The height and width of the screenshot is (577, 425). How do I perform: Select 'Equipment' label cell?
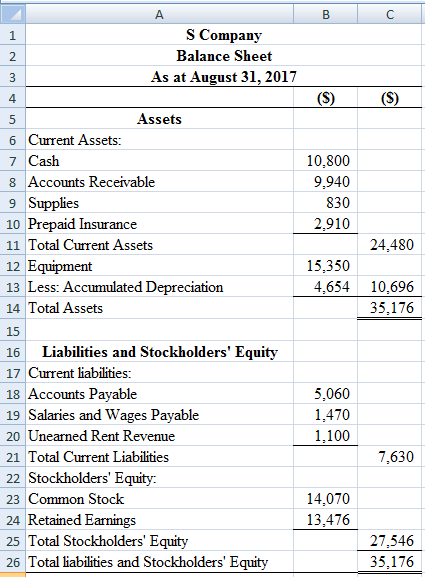pyautogui.click(x=159, y=266)
